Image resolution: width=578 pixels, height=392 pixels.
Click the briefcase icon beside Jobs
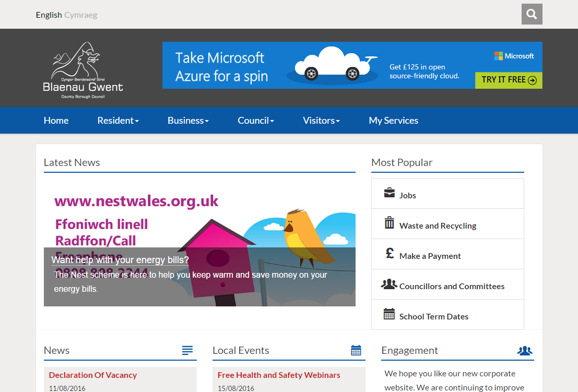point(389,193)
